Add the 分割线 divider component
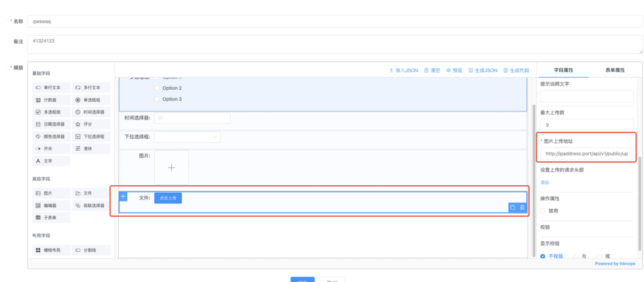This screenshot has height=282, width=644. pos(91,250)
